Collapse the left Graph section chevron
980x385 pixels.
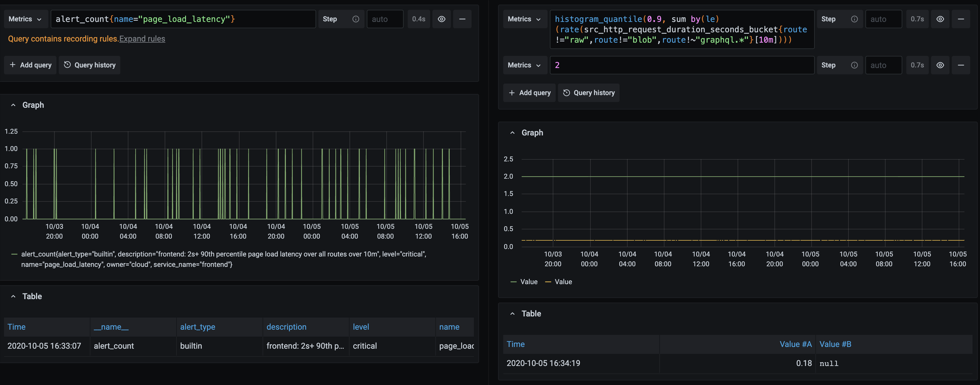13,105
